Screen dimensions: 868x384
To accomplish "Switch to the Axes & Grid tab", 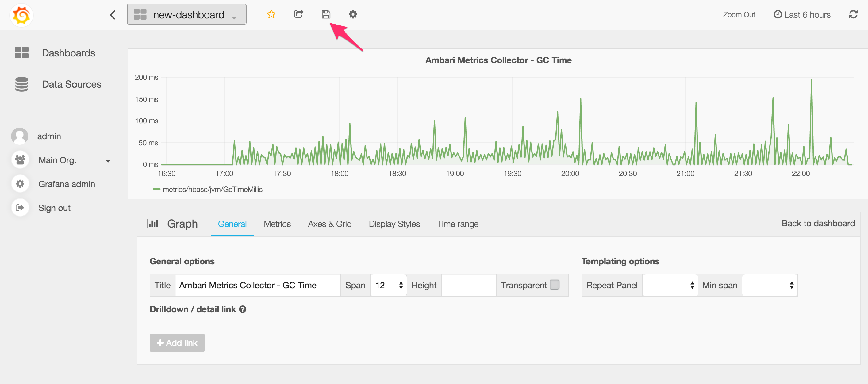I will pos(329,224).
